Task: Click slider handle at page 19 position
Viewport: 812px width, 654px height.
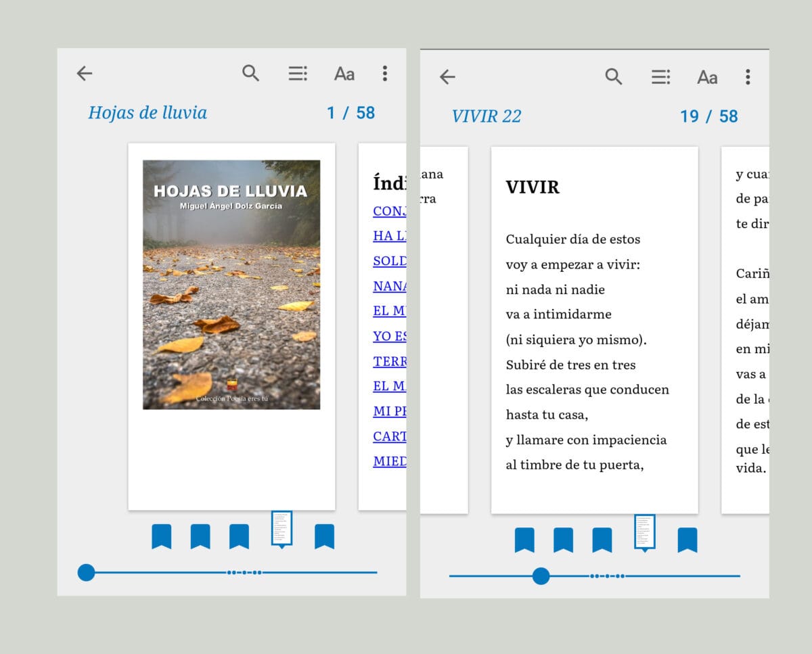Action: click(541, 576)
